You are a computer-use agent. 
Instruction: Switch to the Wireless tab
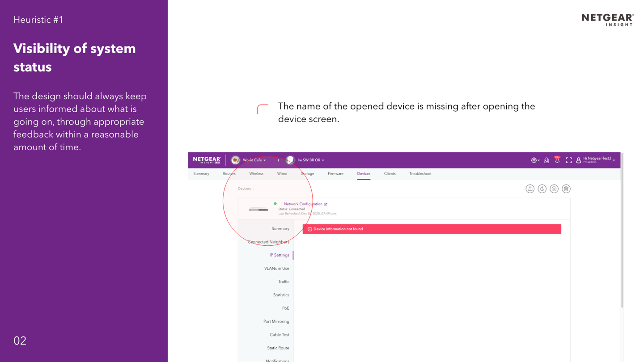pos(256,174)
